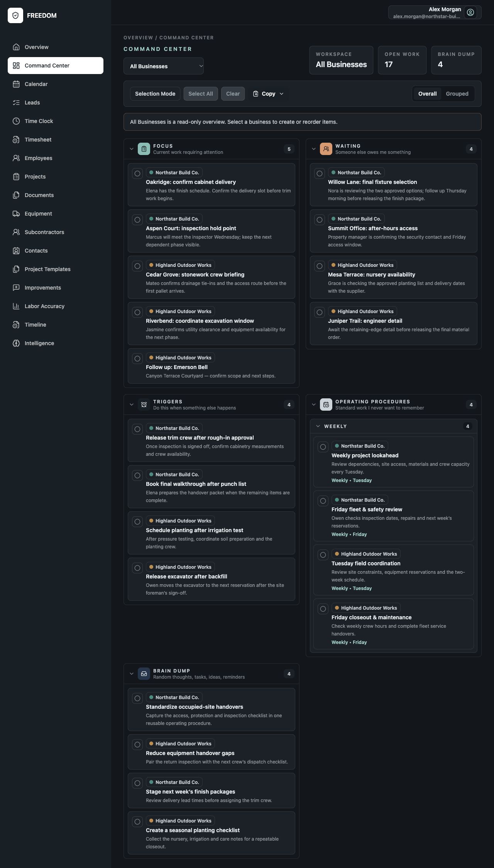Open the Follow up: Emerson Bell card

pyautogui.click(x=211, y=366)
